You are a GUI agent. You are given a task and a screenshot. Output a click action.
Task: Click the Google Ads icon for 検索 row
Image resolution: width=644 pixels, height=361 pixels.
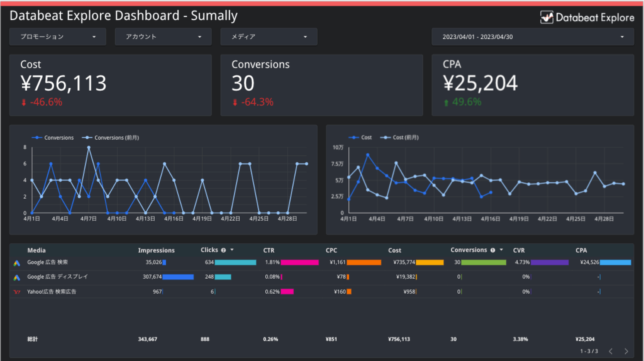pyautogui.click(x=17, y=263)
